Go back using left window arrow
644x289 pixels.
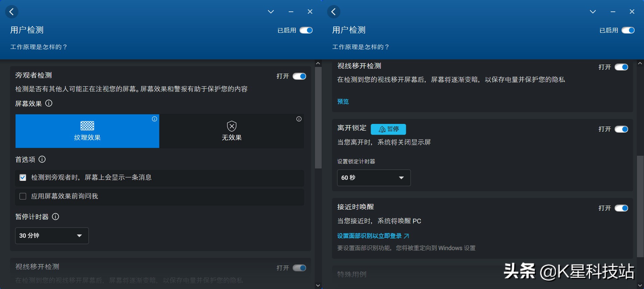(12, 12)
